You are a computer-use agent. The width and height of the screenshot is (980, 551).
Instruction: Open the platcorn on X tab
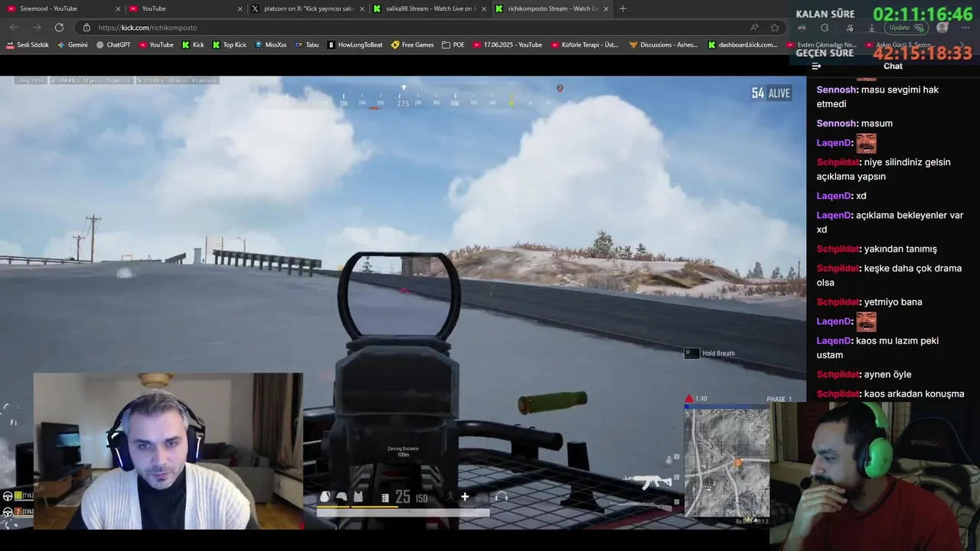[x=306, y=8]
